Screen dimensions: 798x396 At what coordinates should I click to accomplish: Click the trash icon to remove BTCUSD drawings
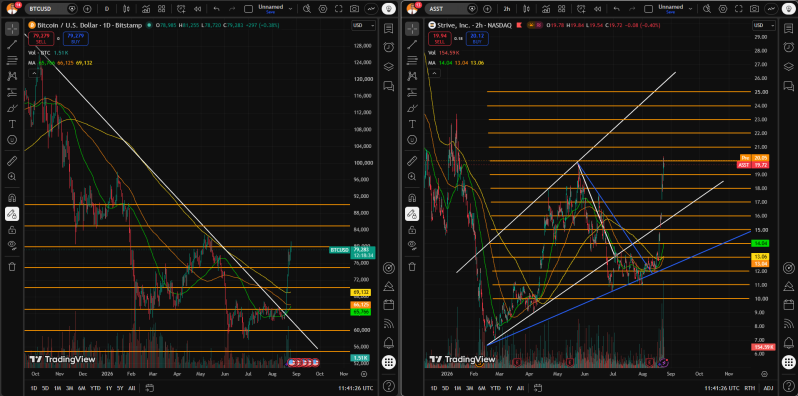(x=12, y=266)
